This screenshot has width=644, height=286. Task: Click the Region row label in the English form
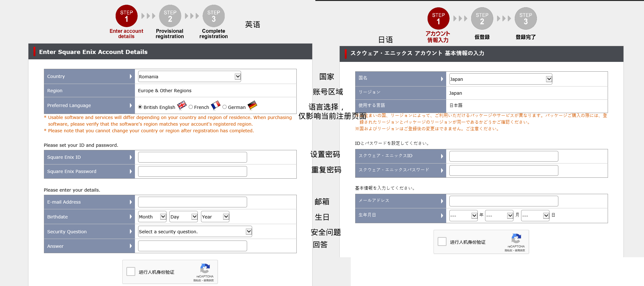click(55, 91)
